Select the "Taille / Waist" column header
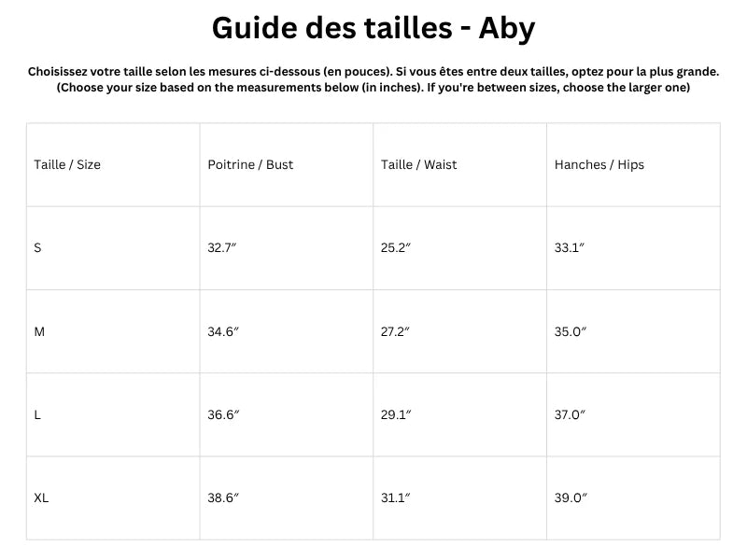 [x=419, y=165]
